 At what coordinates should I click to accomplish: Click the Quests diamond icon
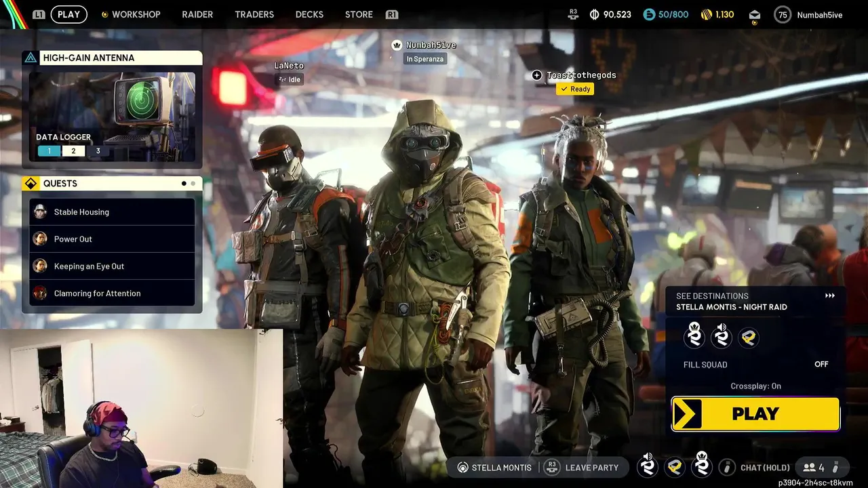point(31,184)
